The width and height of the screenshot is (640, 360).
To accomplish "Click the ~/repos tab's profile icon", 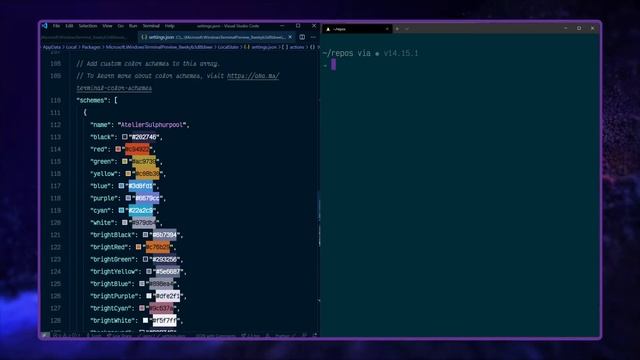I will tap(328, 29).
